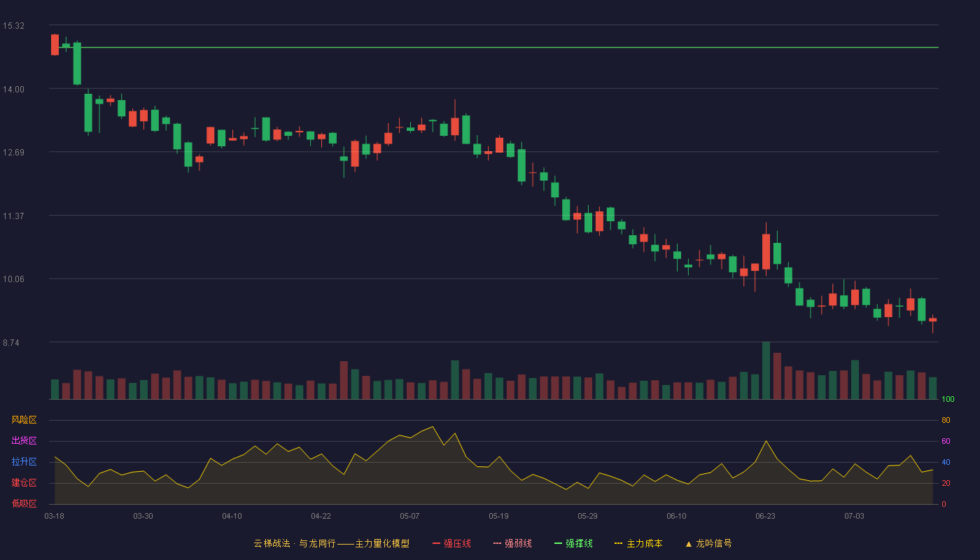
Task: Select the 出货区 zone label
Action: click(24, 441)
